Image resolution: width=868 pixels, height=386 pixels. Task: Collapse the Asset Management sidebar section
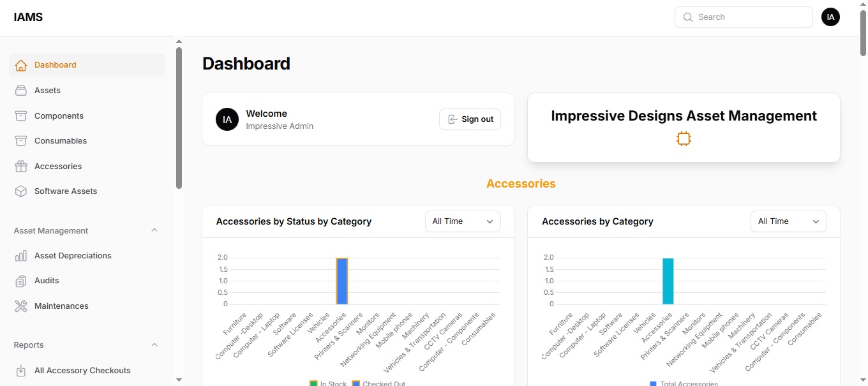[x=154, y=230]
